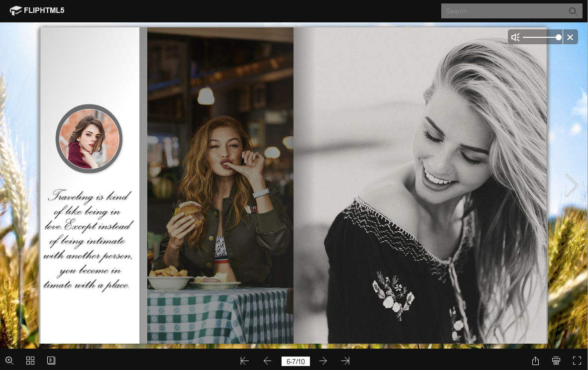
Task: Open the share options
Action: click(535, 361)
